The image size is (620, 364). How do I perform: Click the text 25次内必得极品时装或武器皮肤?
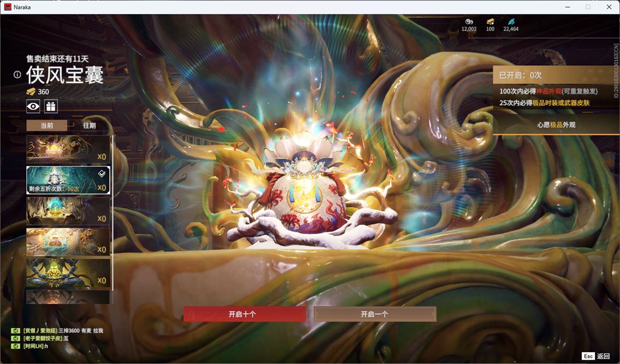click(544, 103)
